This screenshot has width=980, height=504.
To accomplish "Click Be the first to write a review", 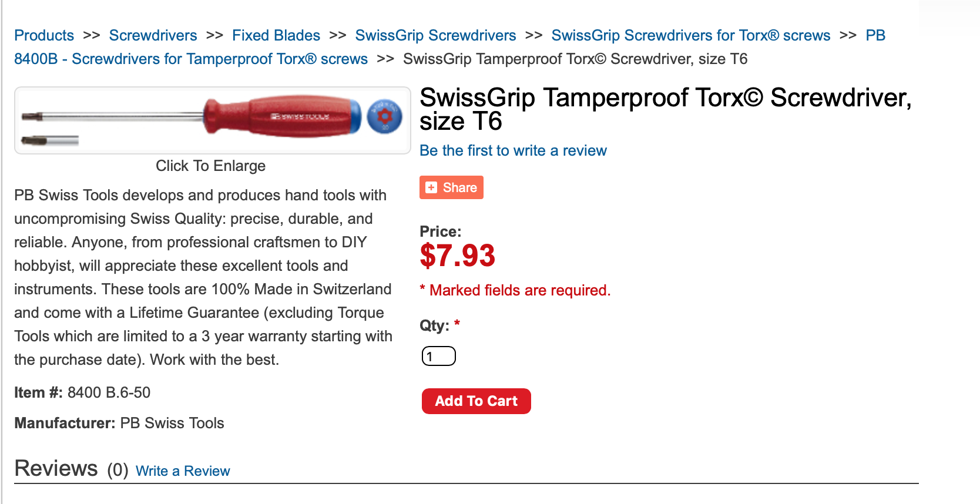I will [513, 150].
